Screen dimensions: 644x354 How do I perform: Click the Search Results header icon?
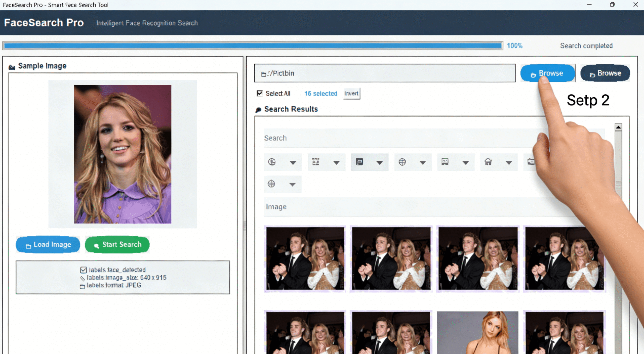point(258,110)
